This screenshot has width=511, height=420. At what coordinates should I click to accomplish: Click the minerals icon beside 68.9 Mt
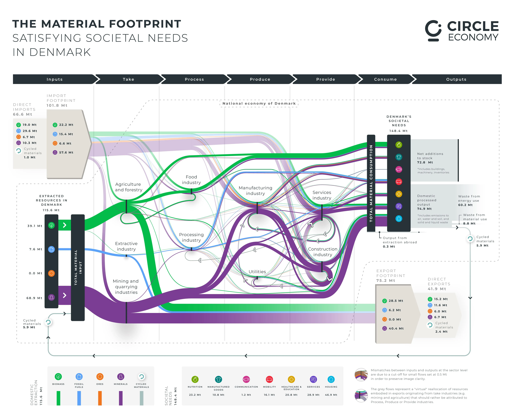click(x=51, y=297)
